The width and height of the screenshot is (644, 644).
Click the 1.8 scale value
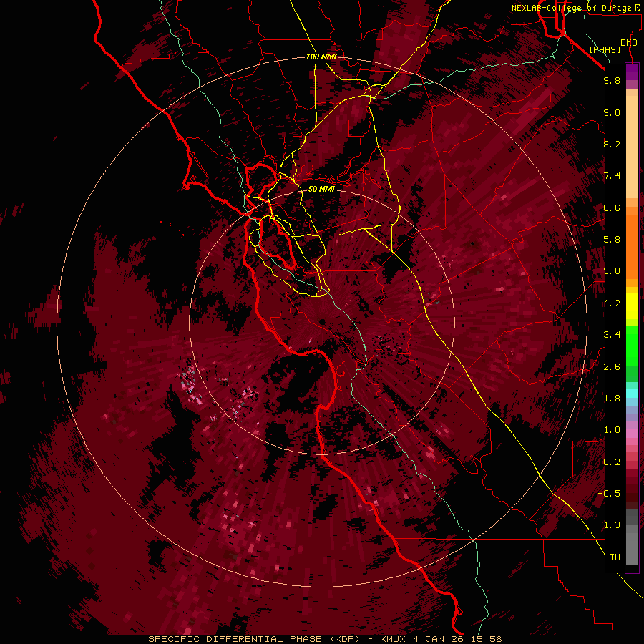[x=612, y=399]
